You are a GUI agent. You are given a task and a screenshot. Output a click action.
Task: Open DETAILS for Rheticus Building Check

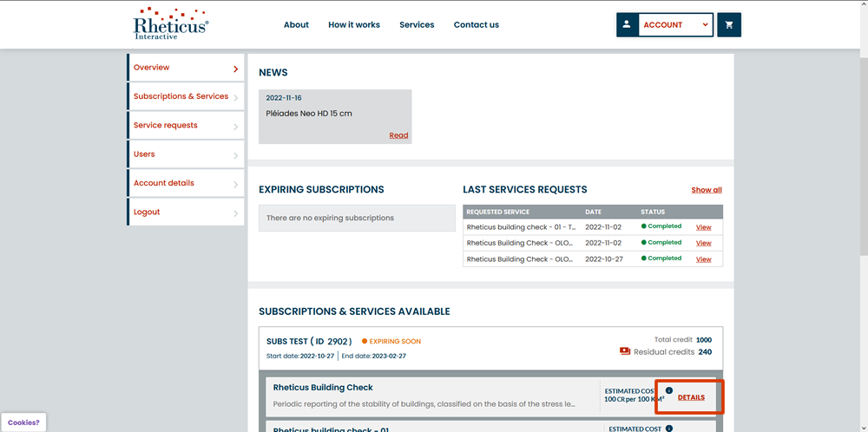691,397
